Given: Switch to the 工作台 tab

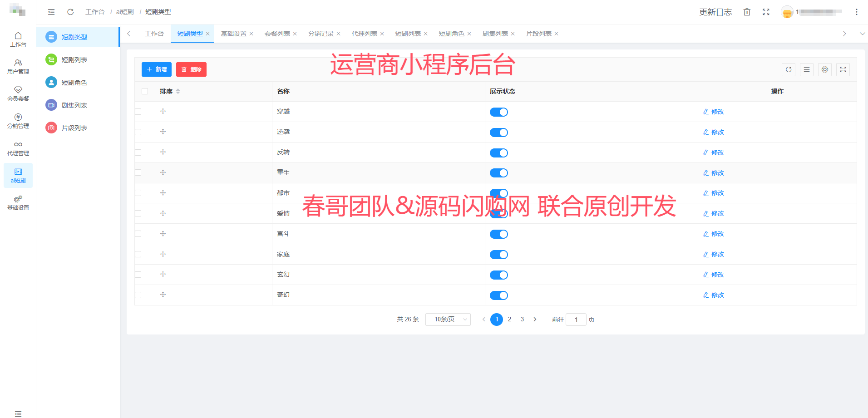Looking at the screenshot, I should [x=154, y=34].
